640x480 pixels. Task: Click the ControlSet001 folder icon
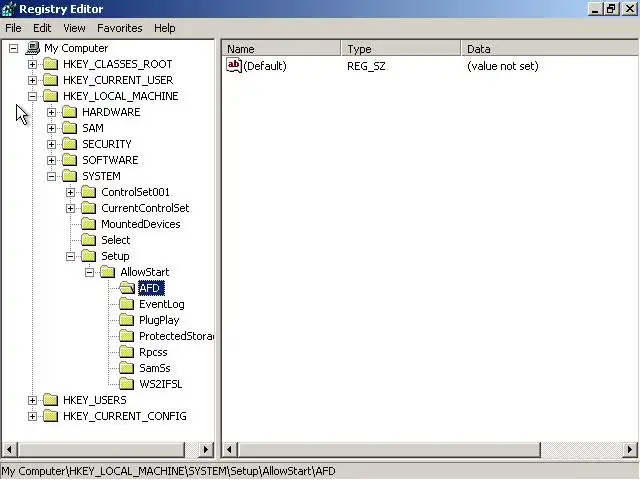[88, 192]
